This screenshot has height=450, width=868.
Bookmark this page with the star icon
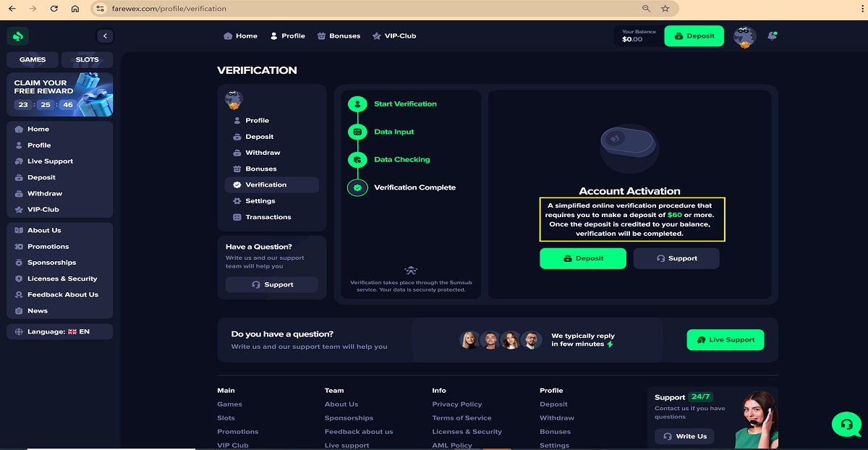point(665,9)
